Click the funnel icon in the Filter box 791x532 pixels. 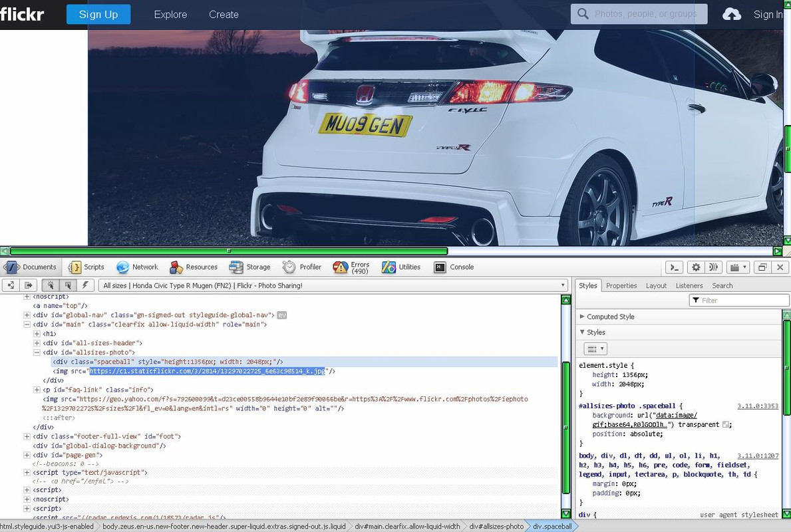click(696, 301)
